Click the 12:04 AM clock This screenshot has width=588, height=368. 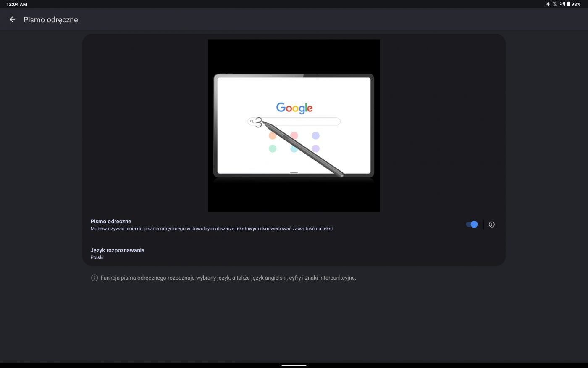tap(17, 4)
